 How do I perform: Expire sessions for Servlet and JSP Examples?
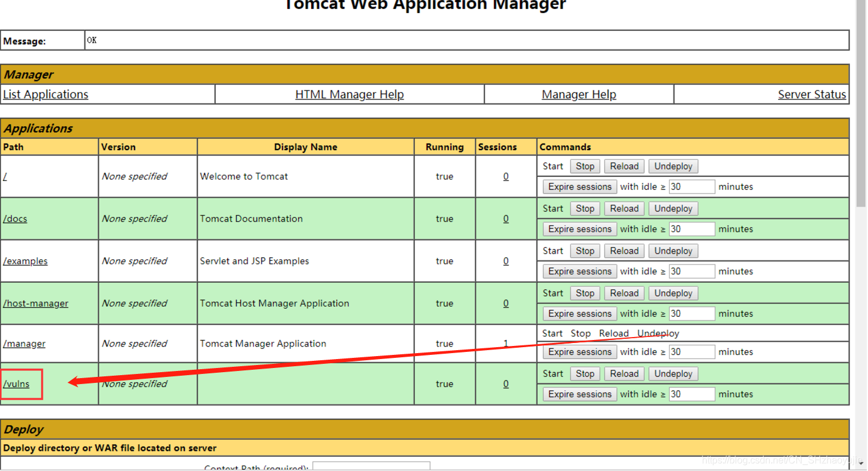tap(580, 271)
